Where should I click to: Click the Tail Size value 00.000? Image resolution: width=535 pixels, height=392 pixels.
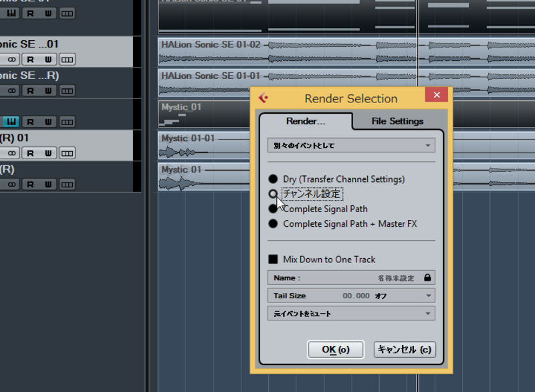[x=356, y=296]
